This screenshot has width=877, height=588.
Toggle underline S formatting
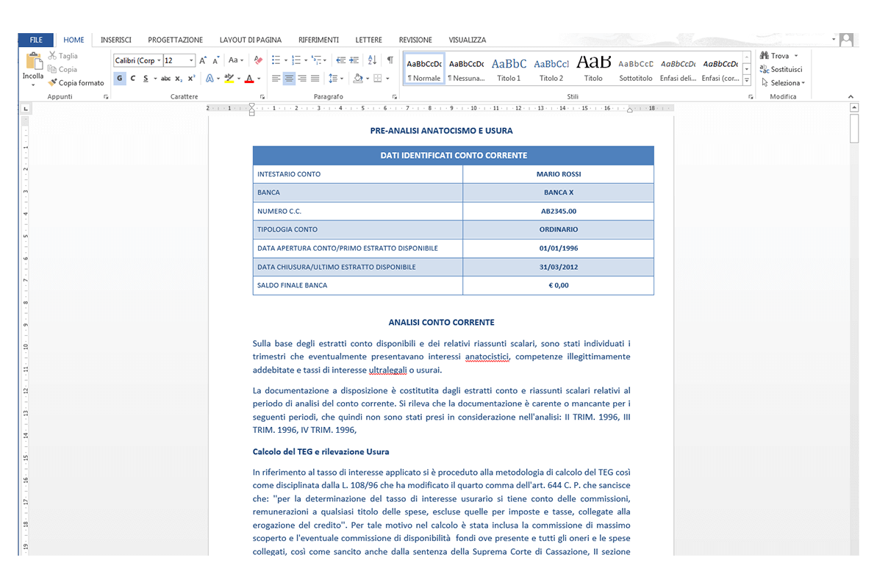coord(146,79)
